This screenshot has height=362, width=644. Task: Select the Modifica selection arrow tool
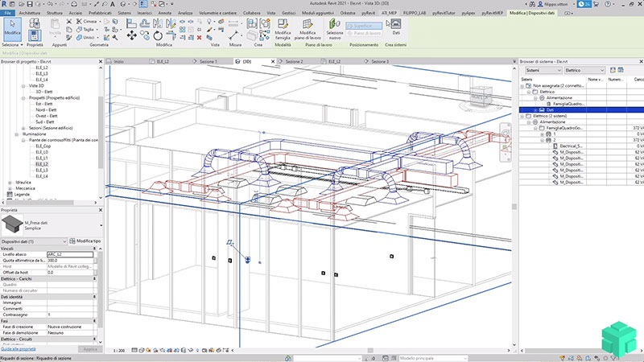(x=14, y=27)
